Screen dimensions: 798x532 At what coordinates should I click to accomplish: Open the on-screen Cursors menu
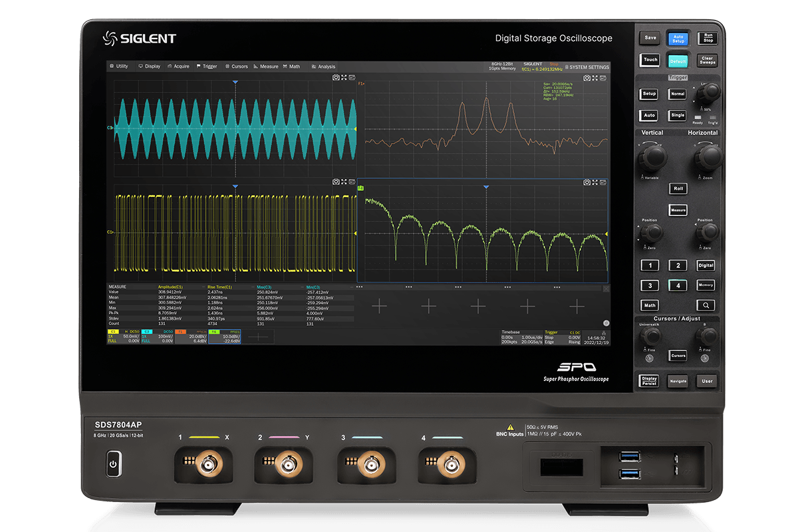click(237, 66)
